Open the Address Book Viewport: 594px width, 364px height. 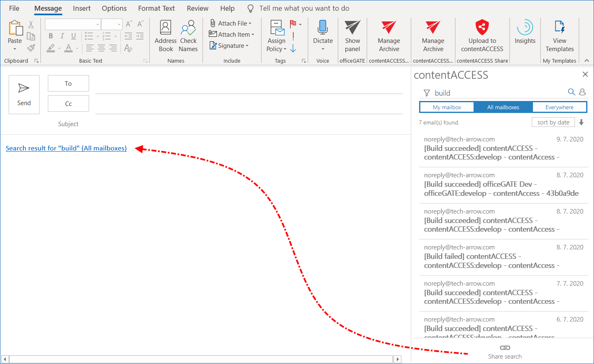(165, 36)
